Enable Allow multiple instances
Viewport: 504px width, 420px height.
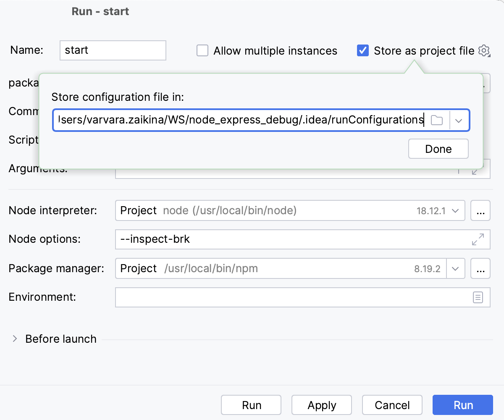[x=202, y=50]
